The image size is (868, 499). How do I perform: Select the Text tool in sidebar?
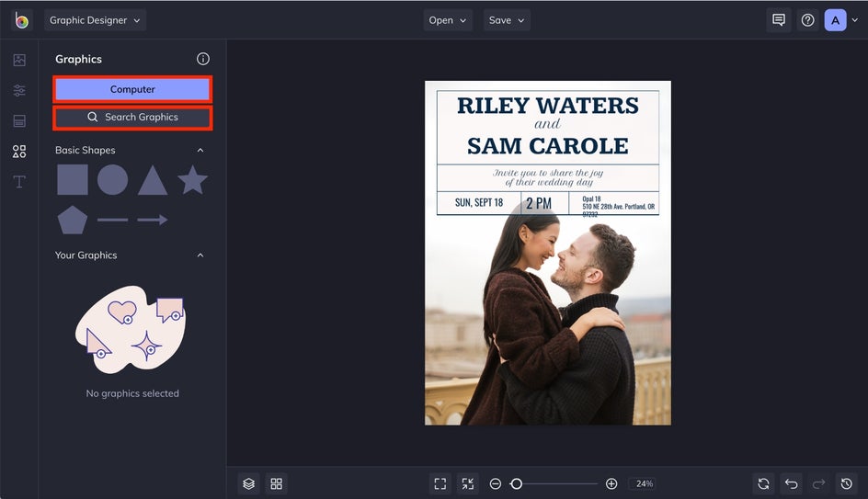(x=19, y=182)
